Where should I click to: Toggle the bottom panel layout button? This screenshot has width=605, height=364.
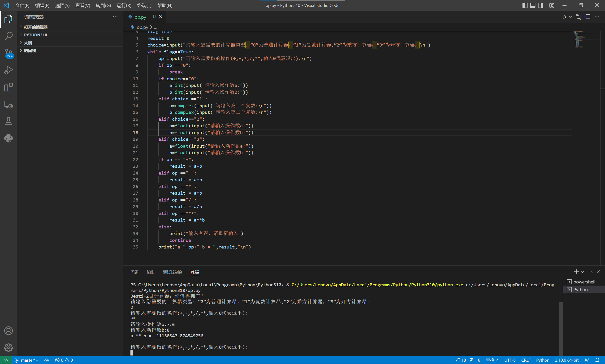point(533,5)
